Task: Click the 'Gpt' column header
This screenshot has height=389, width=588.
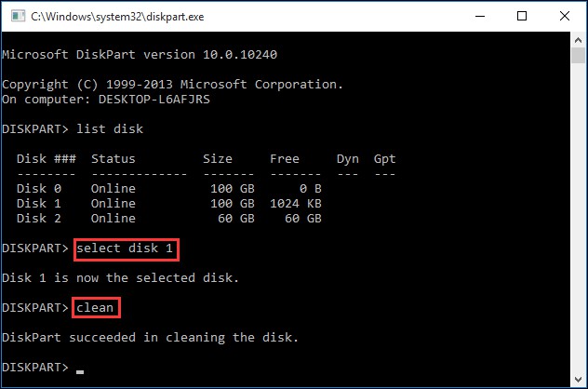Action: point(385,159)
